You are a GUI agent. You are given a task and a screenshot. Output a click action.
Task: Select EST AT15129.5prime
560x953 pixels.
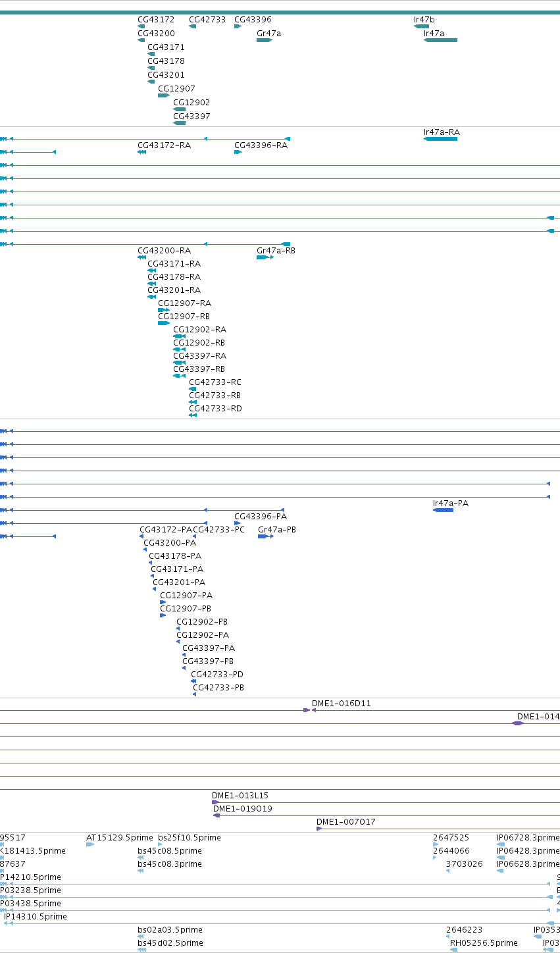pos(120,838)
